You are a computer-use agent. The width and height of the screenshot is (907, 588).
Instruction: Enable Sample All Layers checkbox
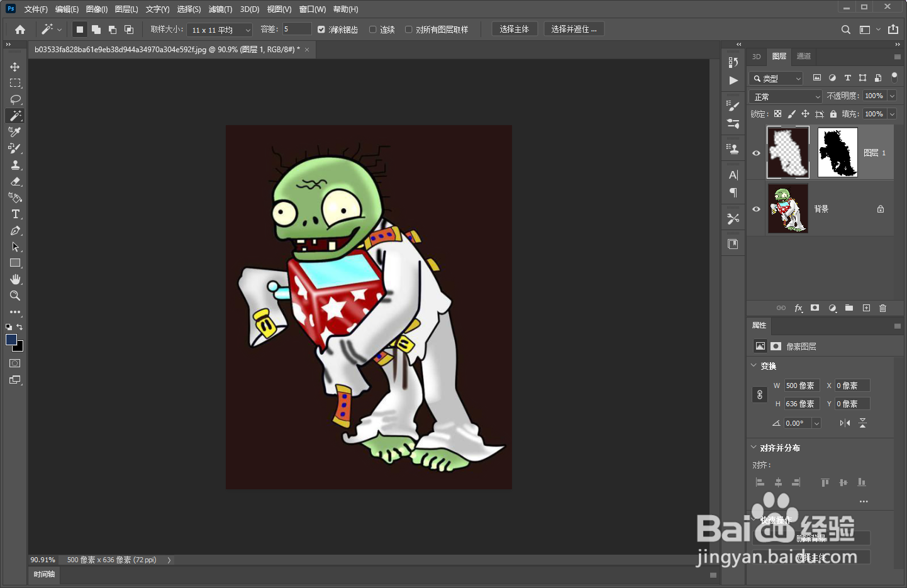pyautogui.click(x=409, y=30)
